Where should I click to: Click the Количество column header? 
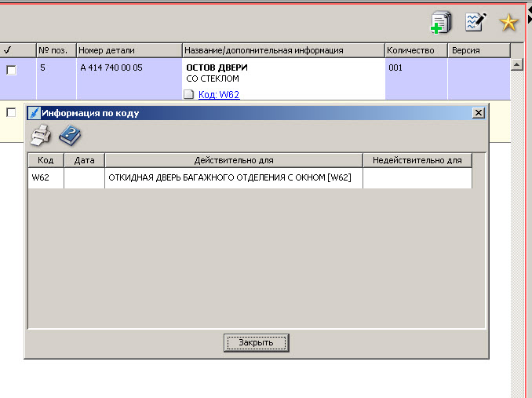coord(415,50)
